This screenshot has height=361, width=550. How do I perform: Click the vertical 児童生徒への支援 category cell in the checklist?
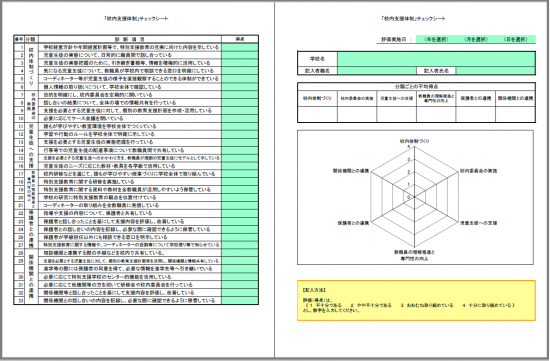coord(31,146)
